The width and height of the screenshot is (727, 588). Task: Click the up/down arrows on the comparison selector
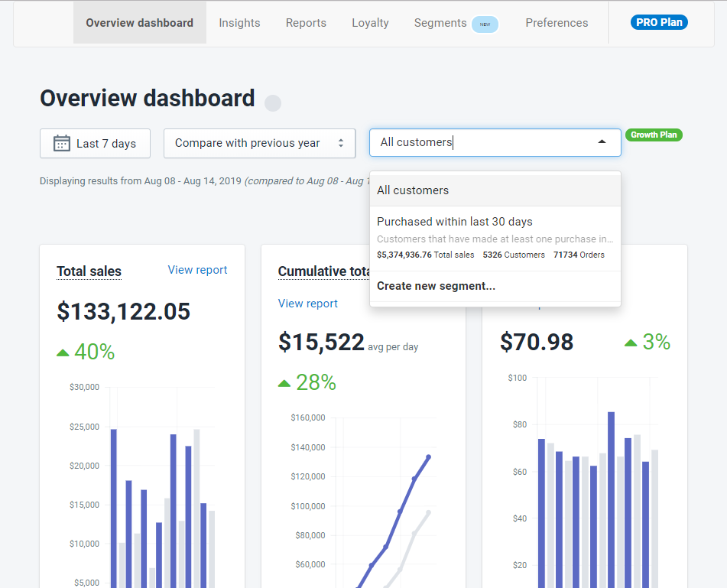click(x=341, y=143)
